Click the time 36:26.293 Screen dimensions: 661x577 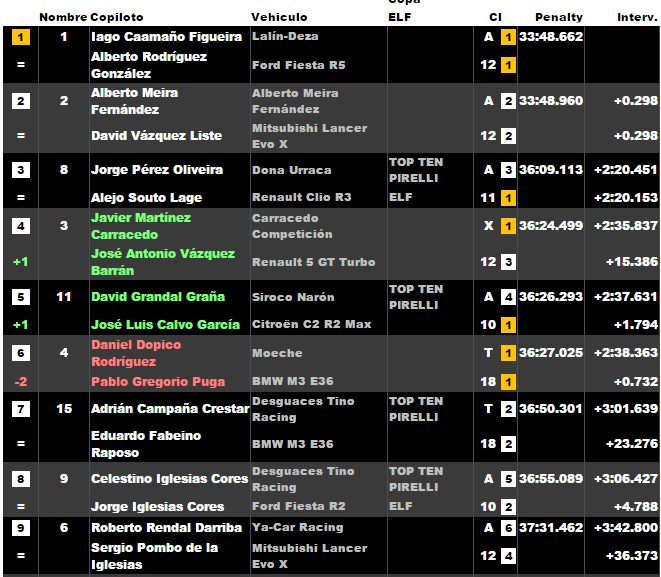click(551, 297)
